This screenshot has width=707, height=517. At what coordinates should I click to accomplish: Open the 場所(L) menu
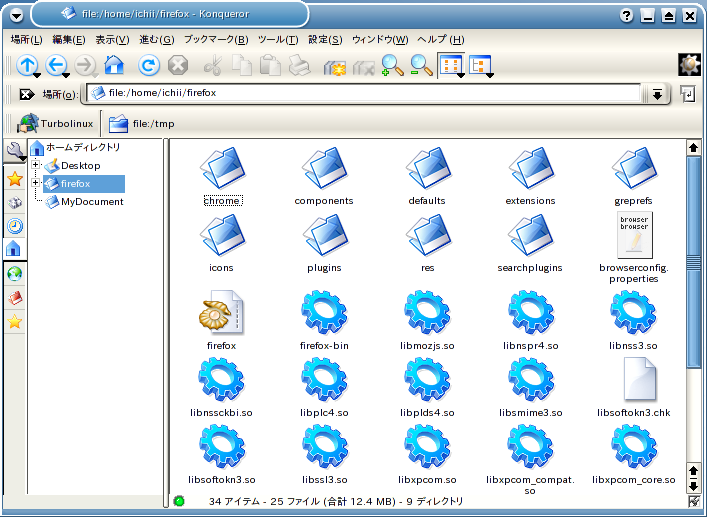pos(26,40)
